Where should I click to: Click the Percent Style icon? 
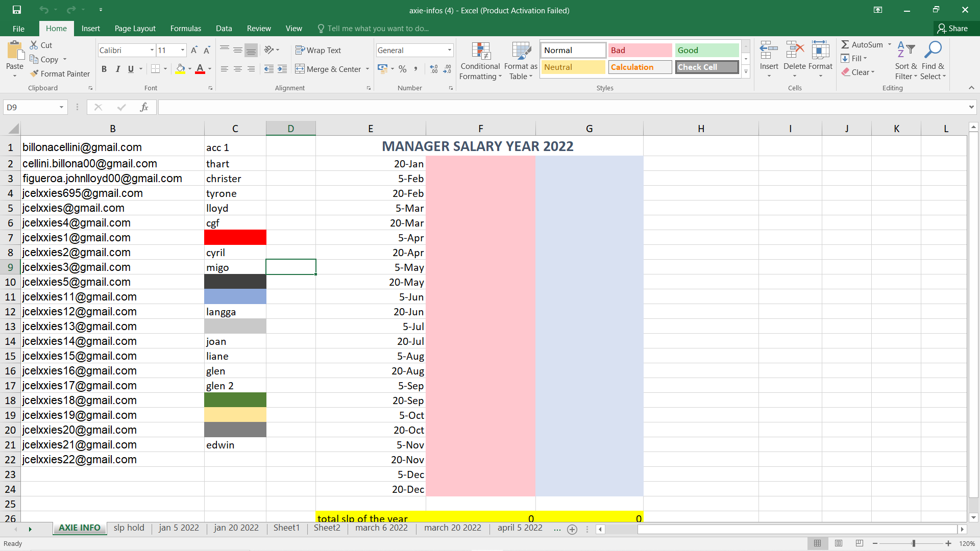(403, 69)
